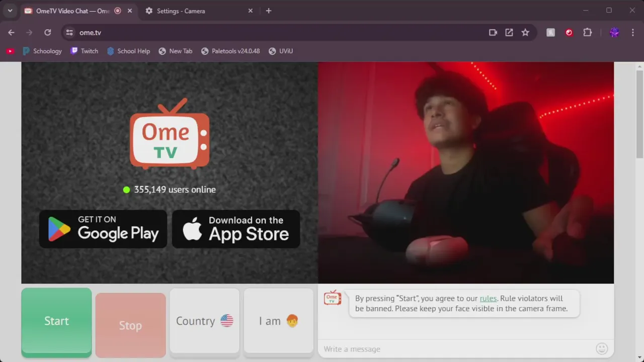Open the Extensions puzzle menu
This screenshot has width=644, height=362.
pyautogui.click(x=587, y=32)
